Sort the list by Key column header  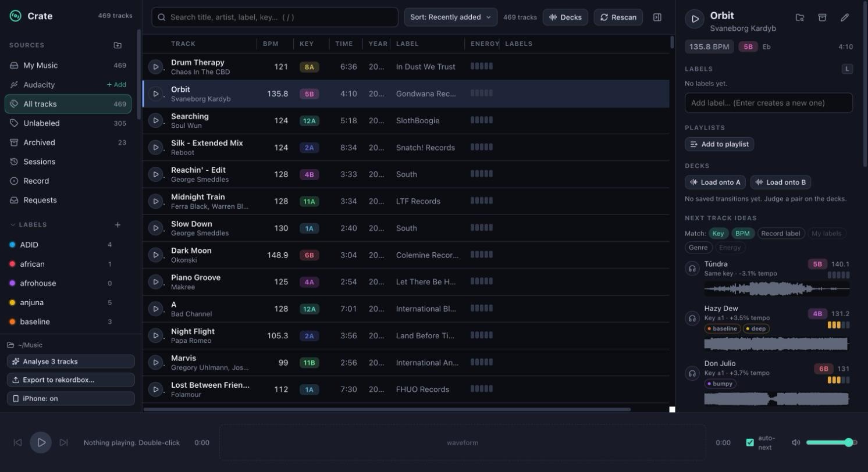(x=307, y=44)
